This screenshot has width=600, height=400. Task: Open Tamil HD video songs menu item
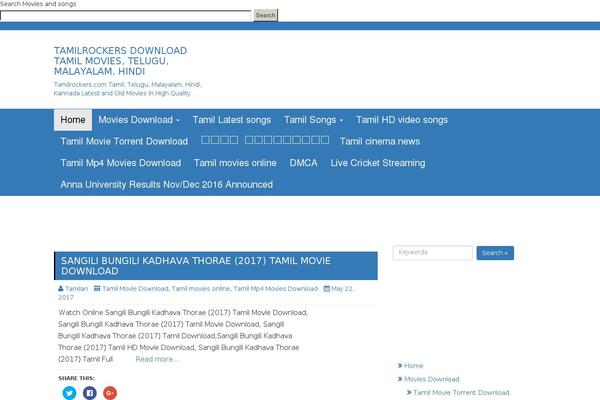(x=402, y=120)
